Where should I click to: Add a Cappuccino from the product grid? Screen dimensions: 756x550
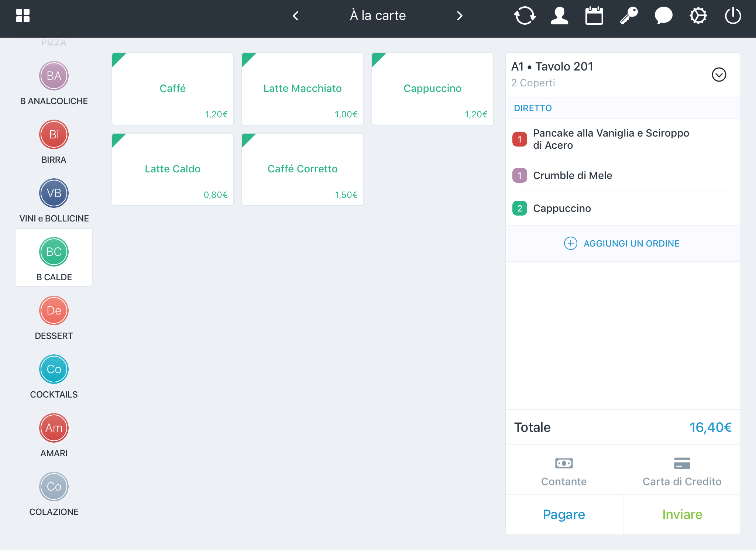tap(433, 89)
